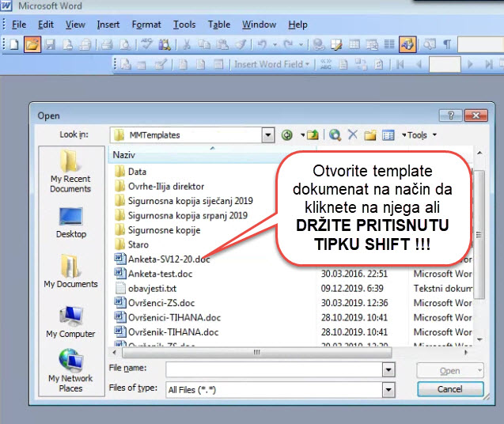Select the Anketa-SV12-20.doc file
Image resolution: width=504 pixels, height=424 pixels.
(162, 259)
